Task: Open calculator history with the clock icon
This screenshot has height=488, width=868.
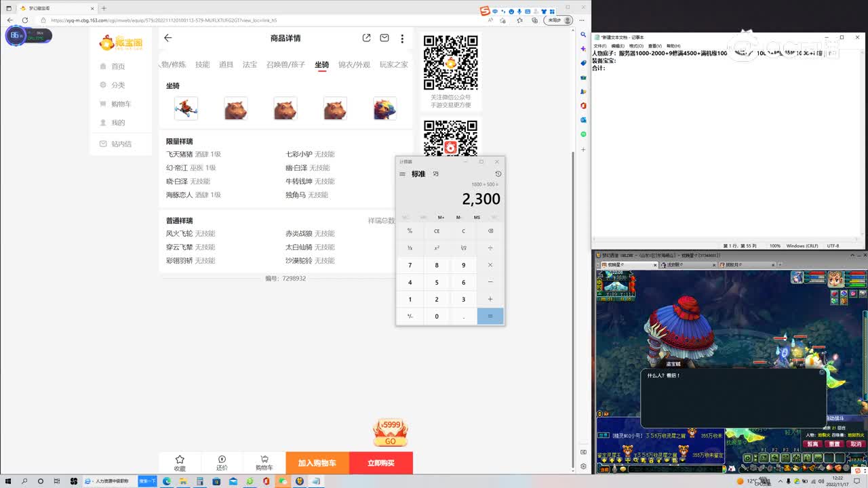Action: 498,174
